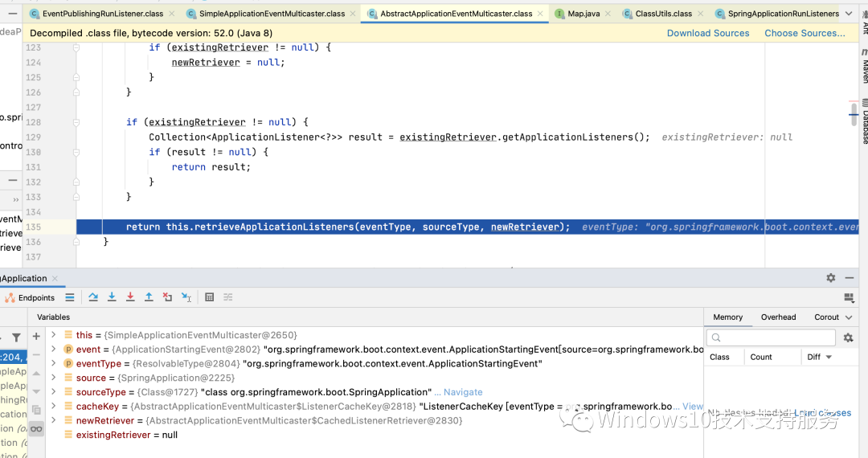The height and width of the screenshot is (458, 868).
Task: Open the editor tabs overflow dropdown chevron
Action: pos(850,14)
